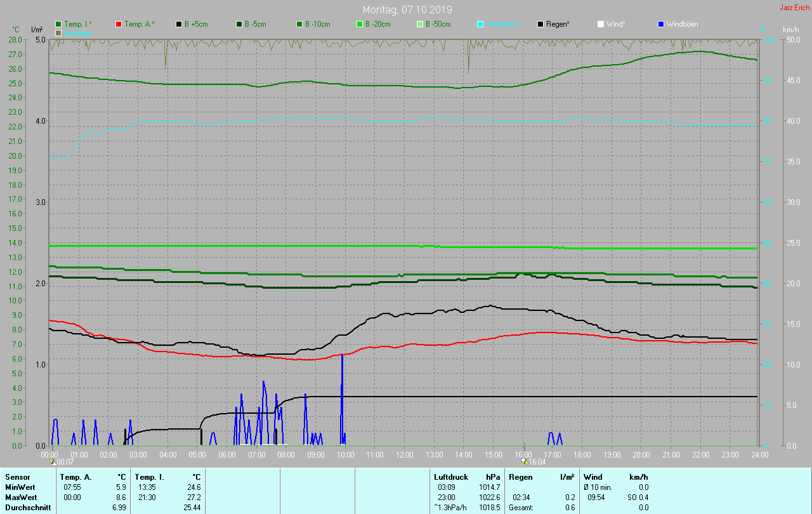Screen dimensions: 812x514
Task: Click the black Regen legend square
Action: pyautogui.click(x=540, y=24)
